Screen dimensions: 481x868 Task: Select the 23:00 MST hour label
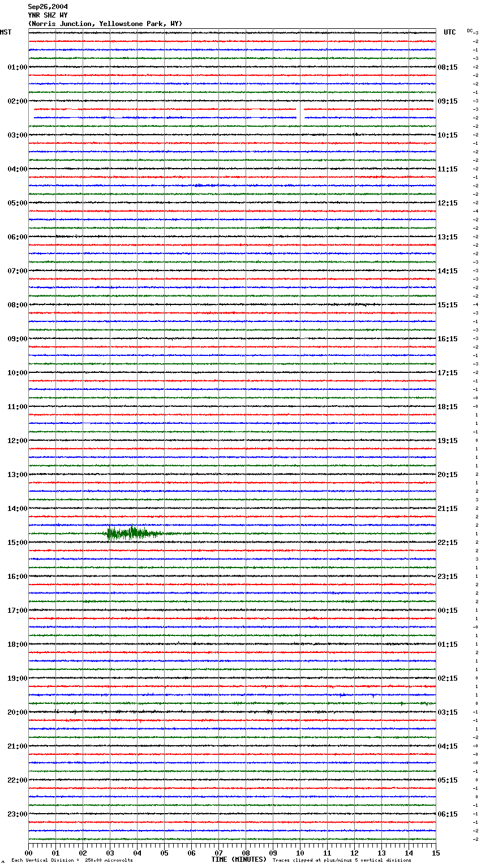[x=18, y=814]
